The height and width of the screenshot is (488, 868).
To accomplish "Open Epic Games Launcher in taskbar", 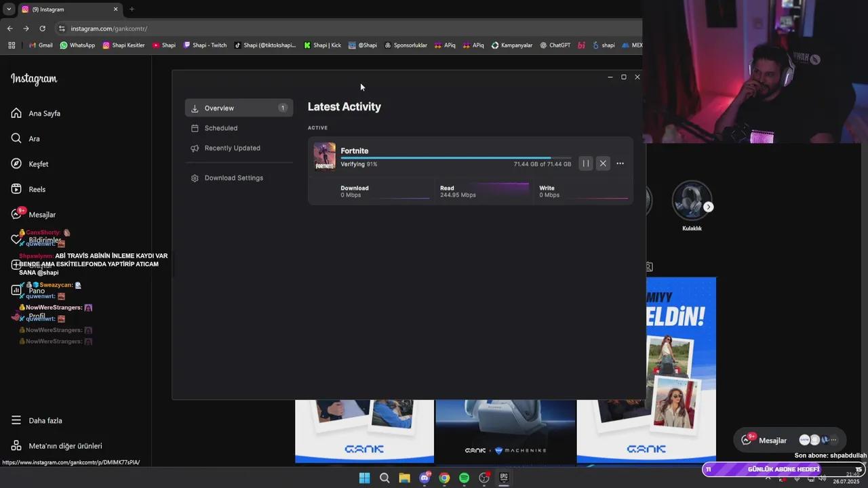I will [504, 478].
